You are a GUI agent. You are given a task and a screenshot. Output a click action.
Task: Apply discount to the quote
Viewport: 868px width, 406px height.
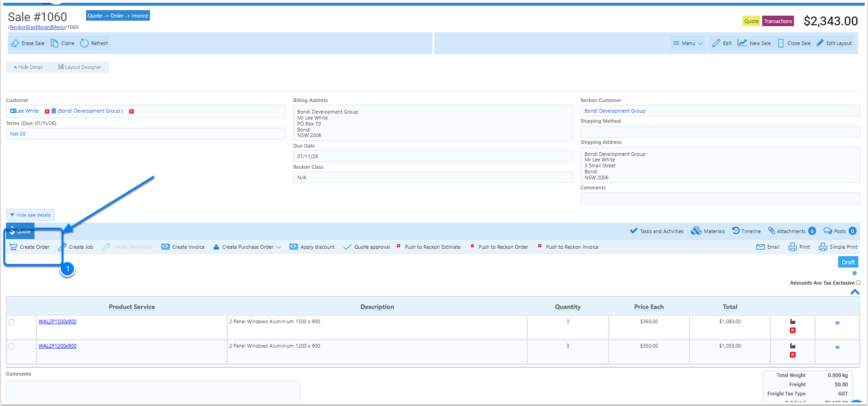click(x=312, y=247)
